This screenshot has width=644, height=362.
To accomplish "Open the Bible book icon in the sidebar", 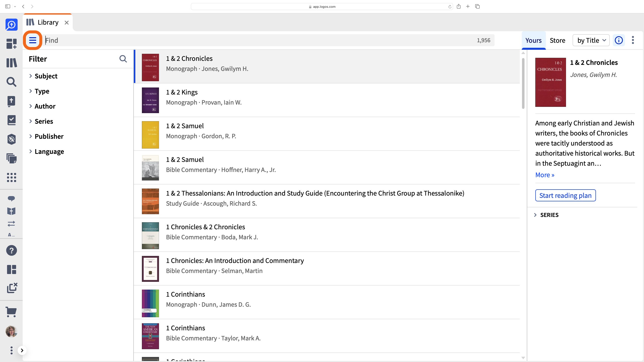I will point(12,101).
